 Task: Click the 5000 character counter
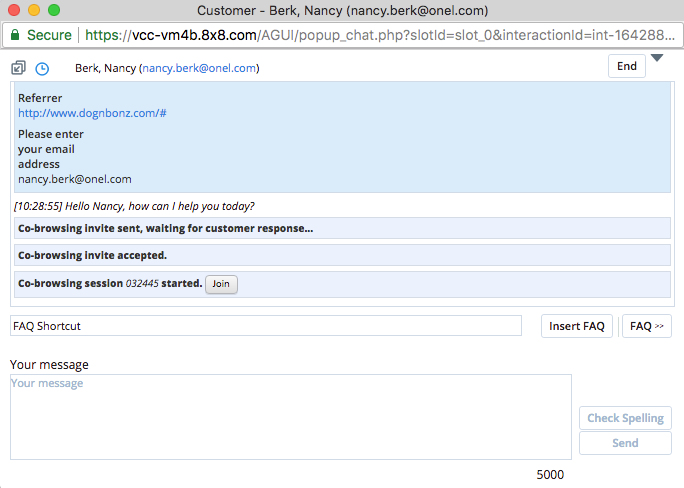[x=550, y=474]
